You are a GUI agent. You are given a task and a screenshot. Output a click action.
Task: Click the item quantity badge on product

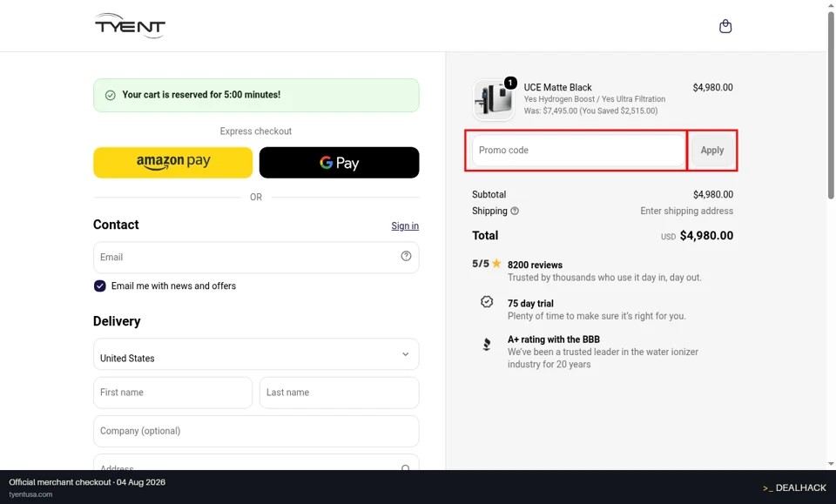click(x=510, y=83)
